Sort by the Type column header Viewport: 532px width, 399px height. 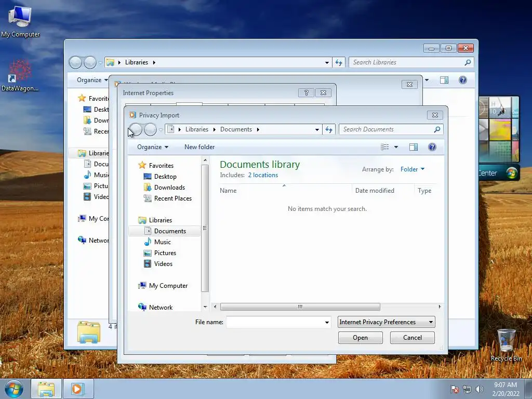[425, 190]
